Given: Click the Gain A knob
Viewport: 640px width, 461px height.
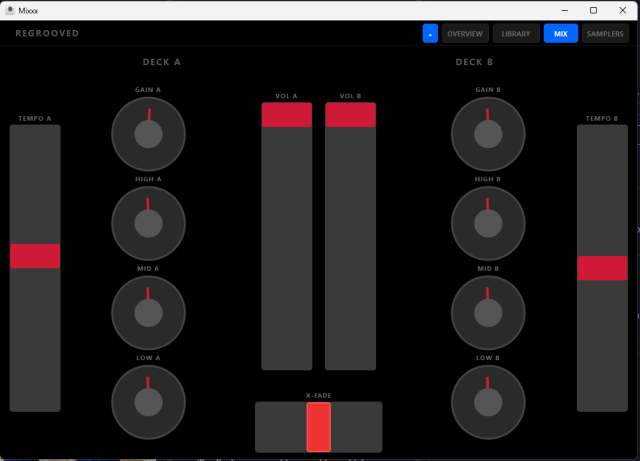Looking at the screenshot, I should click(x=148, y=133).
